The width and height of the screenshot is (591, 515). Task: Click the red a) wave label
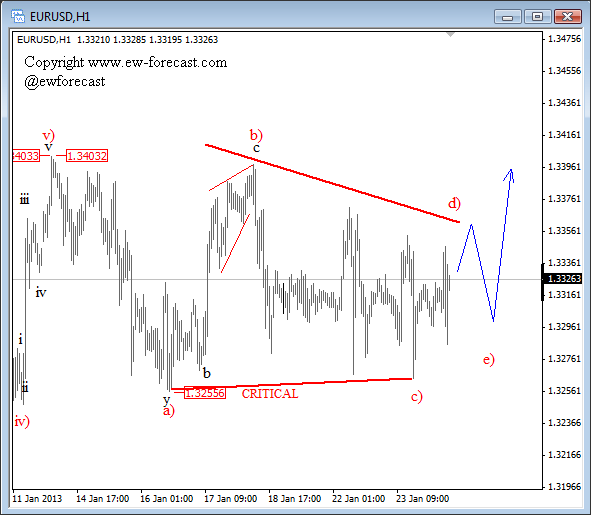168,411
